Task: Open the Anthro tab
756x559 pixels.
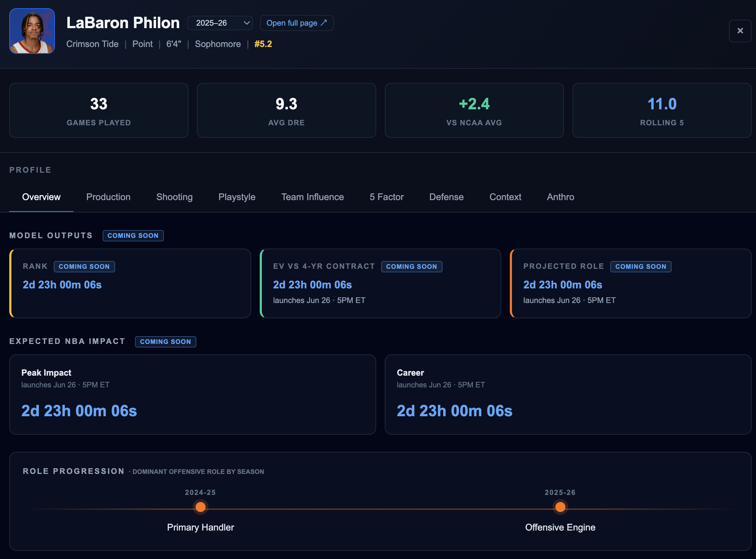Action: (x=560, y=197)
